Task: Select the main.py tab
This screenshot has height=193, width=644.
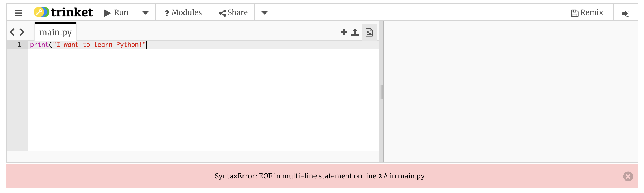Action: [x=55, y=32]
